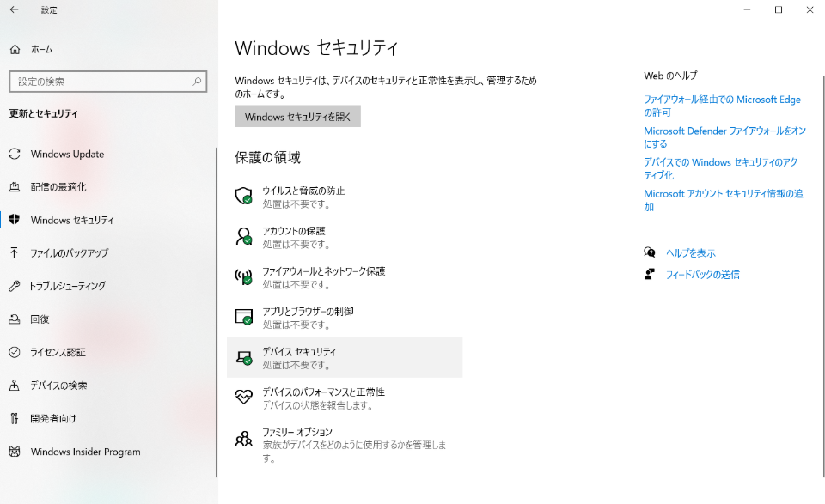This screenshot has width=825, height=504.
Task: Select デバイスの検索 in the sidebar
Action: 59,386
